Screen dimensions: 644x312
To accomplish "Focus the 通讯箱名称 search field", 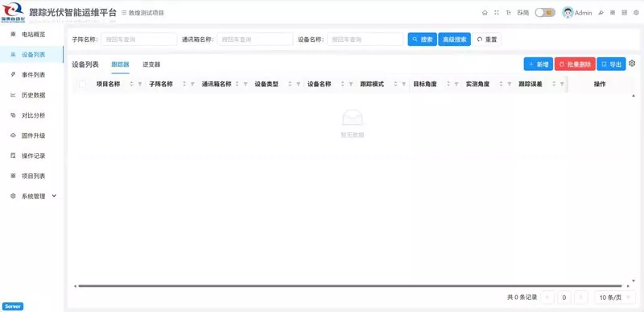I will tap(254, 40).
